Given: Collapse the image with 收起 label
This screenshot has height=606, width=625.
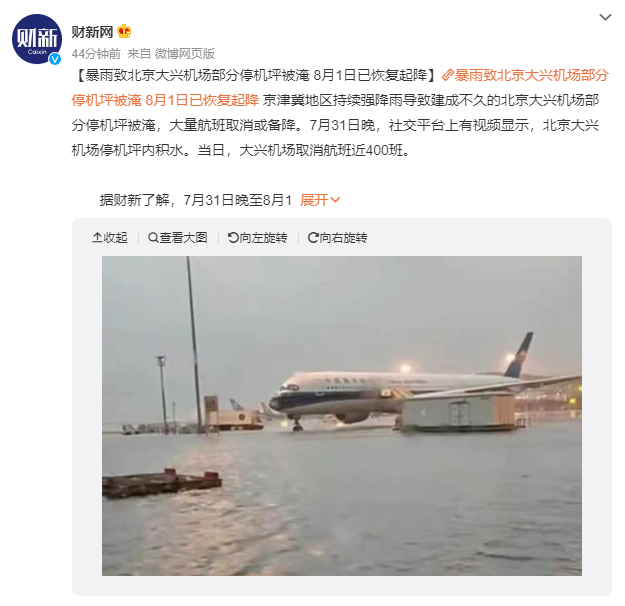Looking at the screenshot, I should coord(115,238).
